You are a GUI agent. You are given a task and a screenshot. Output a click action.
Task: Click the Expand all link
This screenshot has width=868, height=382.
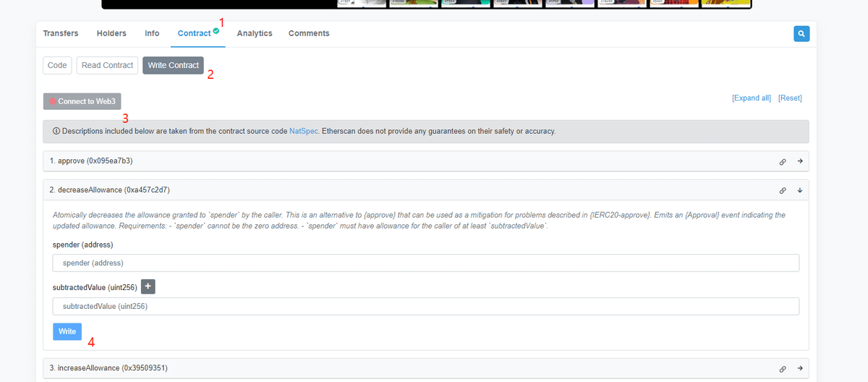pos(752,98)
